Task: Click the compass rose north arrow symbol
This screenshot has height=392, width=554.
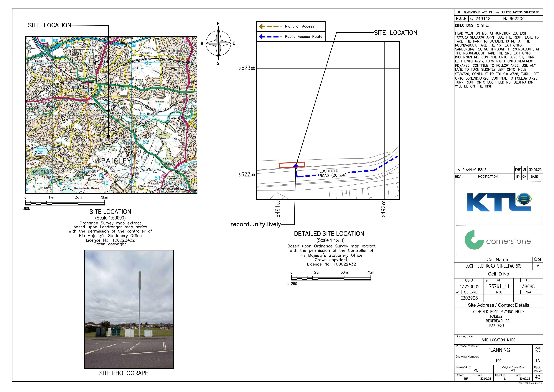Action: (218, 43)
